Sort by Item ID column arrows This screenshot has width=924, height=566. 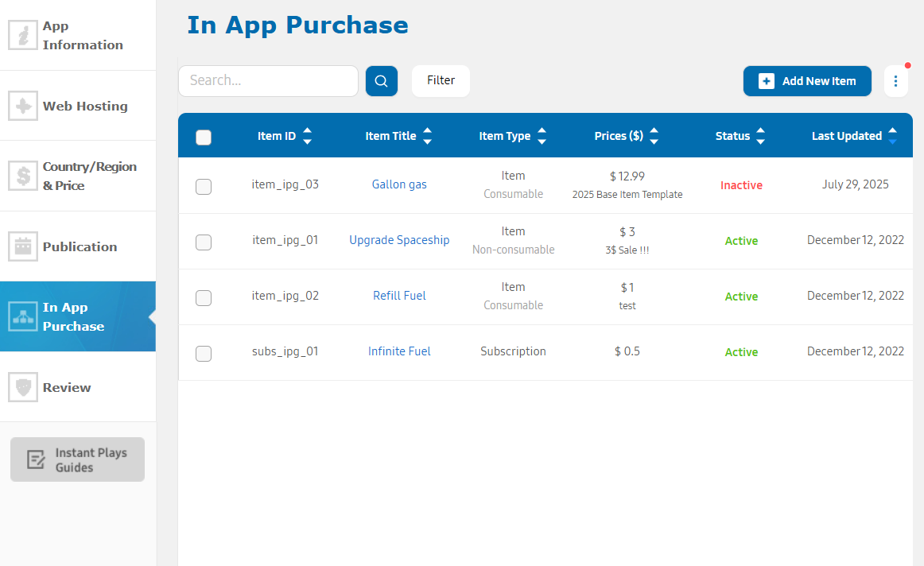click(x=307, y=136)
